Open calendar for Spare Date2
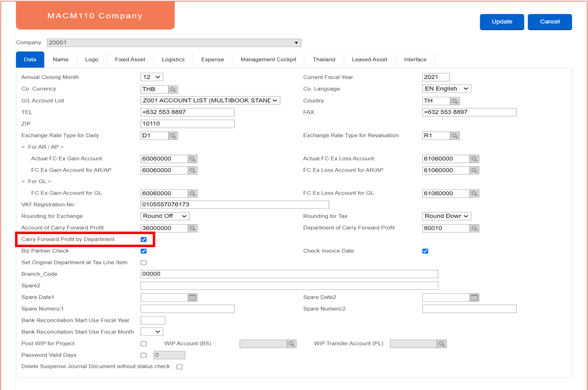 coord(474,298)
